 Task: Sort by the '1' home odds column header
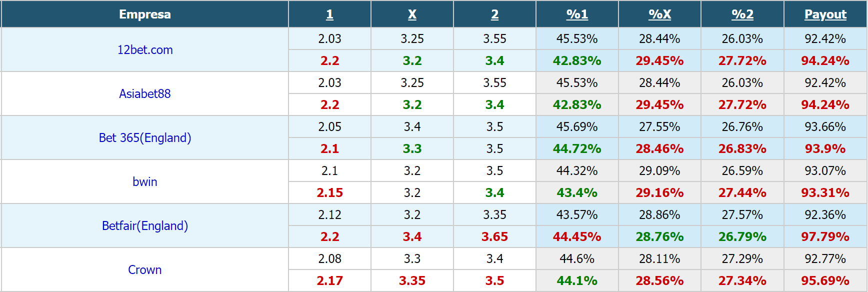[329, 14]
